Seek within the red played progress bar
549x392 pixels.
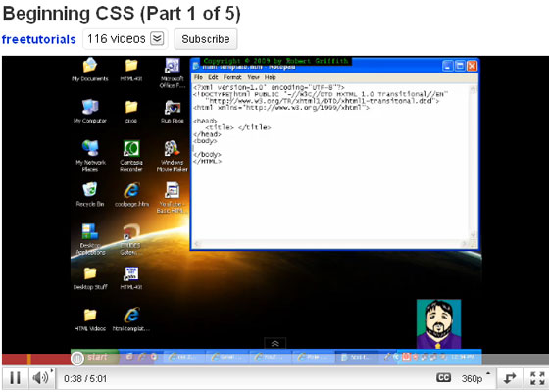tap(36, 359)
